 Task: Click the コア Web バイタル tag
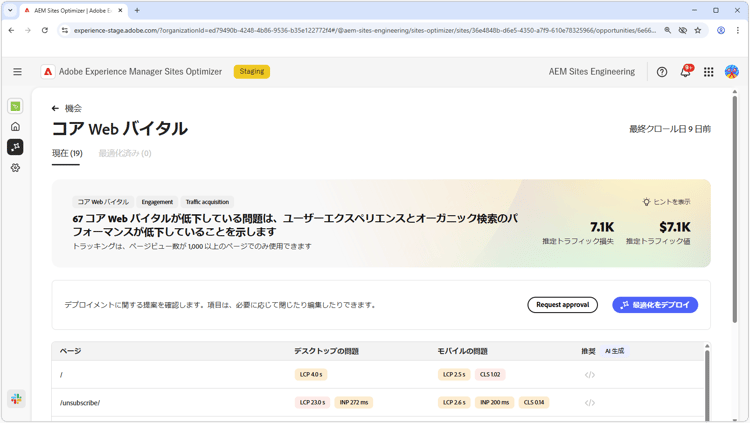103,202
